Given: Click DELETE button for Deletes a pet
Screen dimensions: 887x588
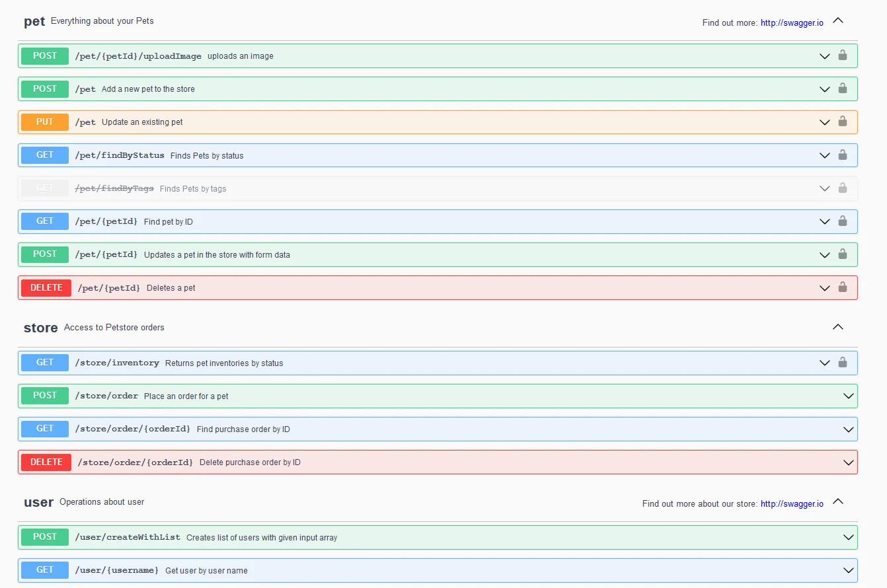Looking at the screenshot, I should point(46,287).
